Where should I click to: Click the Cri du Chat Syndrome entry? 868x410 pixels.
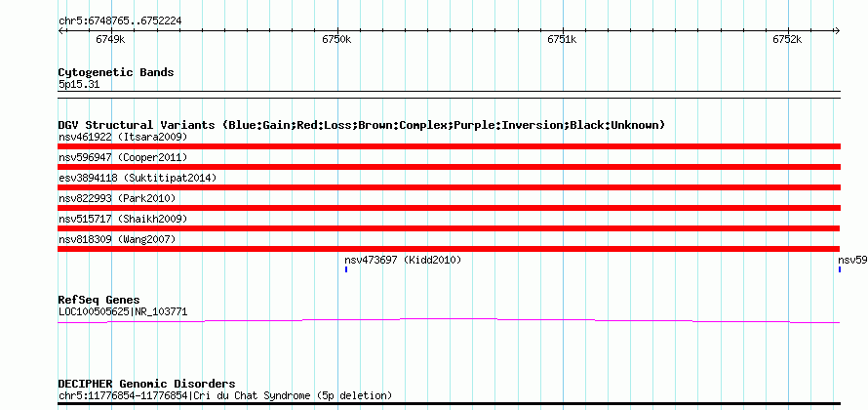(x=225, y=395)
